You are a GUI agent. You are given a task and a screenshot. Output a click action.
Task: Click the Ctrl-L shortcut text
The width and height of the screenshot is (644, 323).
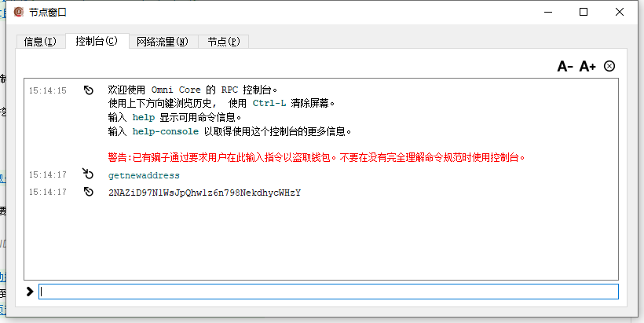click(x=269, y=103)
